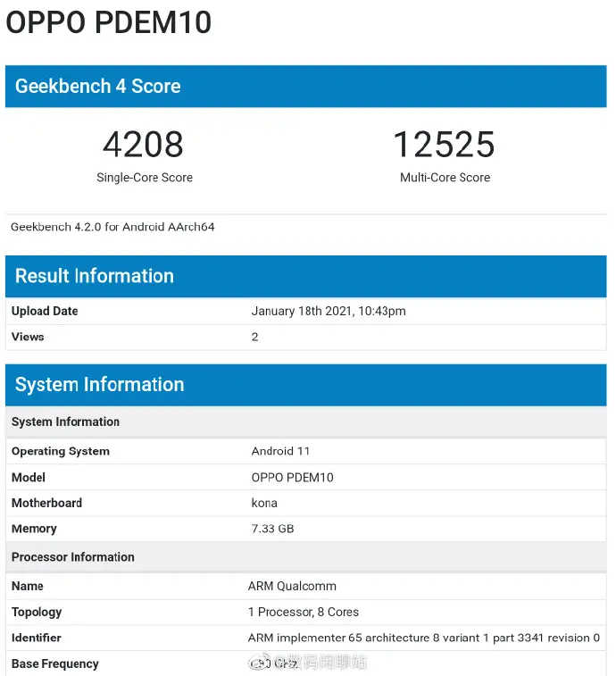Click the Views count value 2
Screen dimensions: 616x676
click(254, 337)
